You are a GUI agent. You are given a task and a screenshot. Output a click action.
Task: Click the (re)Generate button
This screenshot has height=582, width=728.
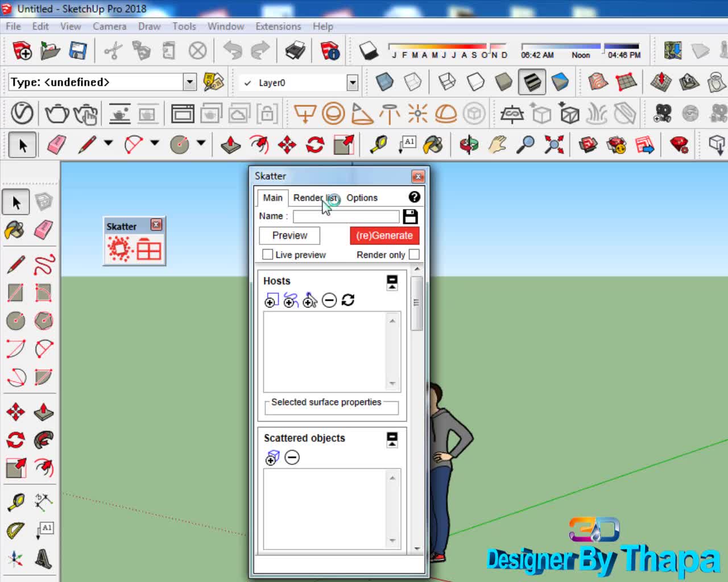[x=384, y=235]
